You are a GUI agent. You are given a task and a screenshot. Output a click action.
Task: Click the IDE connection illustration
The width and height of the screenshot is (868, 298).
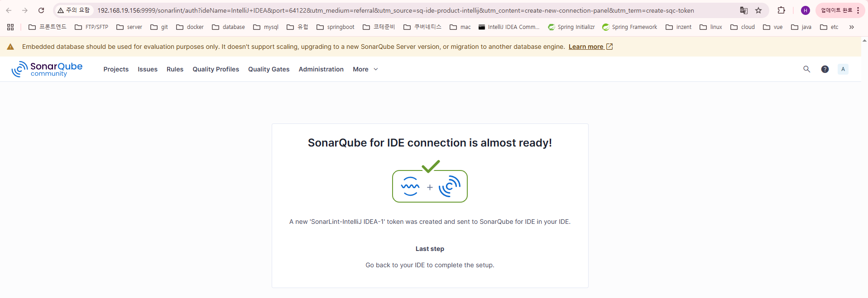430,181
